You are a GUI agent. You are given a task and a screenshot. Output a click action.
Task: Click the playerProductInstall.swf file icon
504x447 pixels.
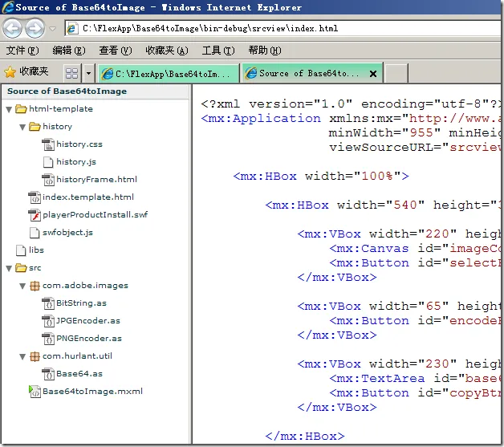coord(35,215)
